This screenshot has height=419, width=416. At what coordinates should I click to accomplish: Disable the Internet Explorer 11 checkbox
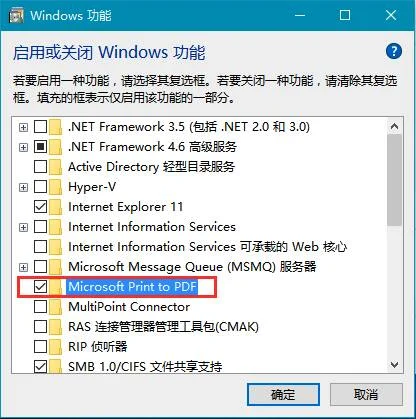(x=41, y=207)
